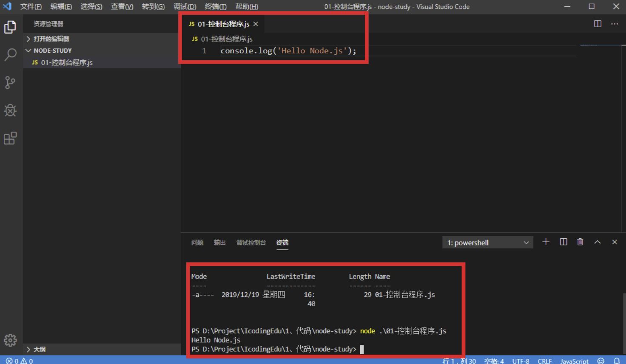The image size is (626, 364).
Task: Close the 01-控制台程序.js editor tab
Action: pos(256,24)
